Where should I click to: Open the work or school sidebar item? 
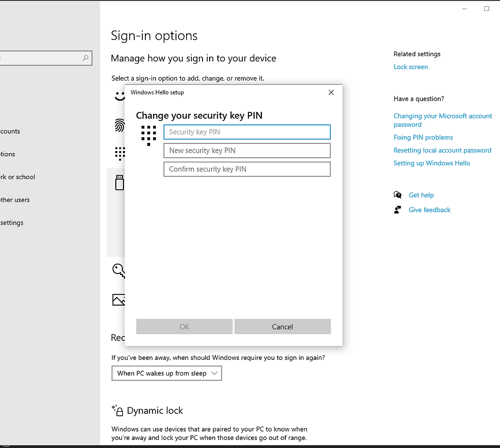(17, 177)
